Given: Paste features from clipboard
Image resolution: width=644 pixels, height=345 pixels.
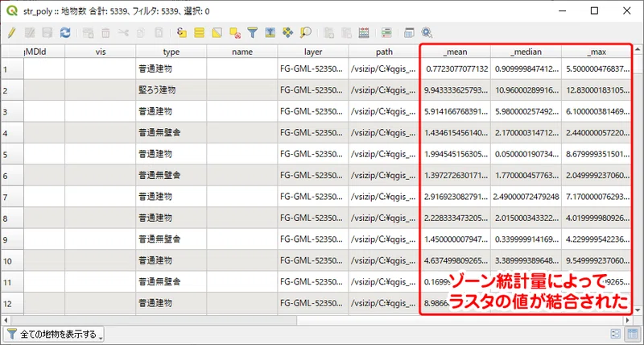Looking at the screenshot, I should click(x=159, y=32).
